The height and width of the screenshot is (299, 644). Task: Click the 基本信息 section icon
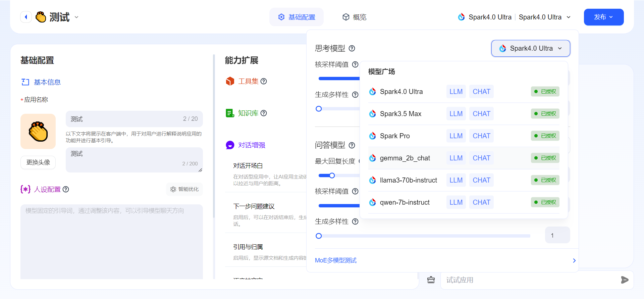(25, 82)
